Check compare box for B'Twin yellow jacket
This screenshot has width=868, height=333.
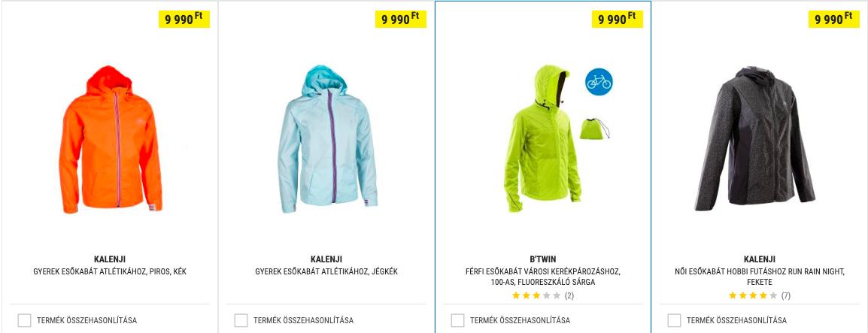457,320
